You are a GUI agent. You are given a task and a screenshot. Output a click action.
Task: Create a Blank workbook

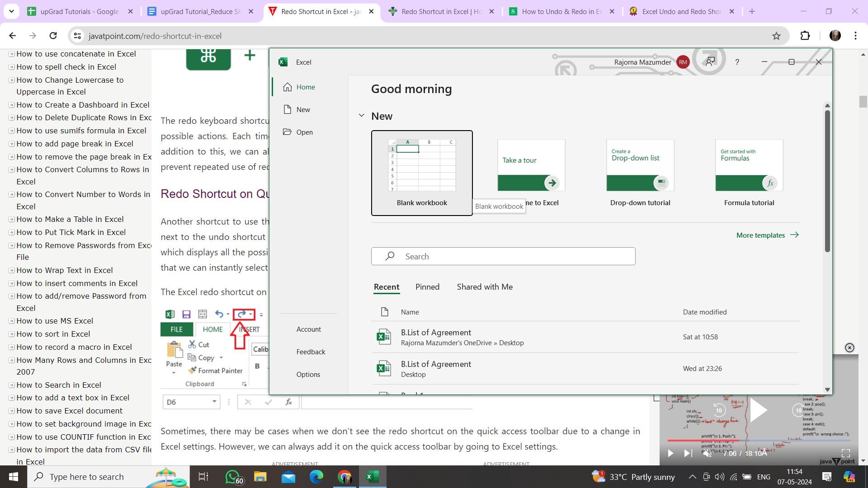point(422,173)
